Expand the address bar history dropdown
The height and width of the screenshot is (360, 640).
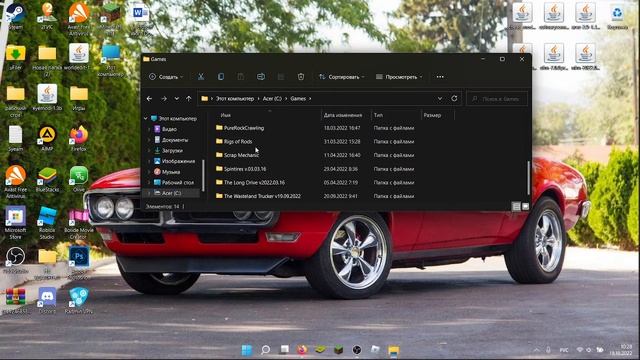click(440, 99)
